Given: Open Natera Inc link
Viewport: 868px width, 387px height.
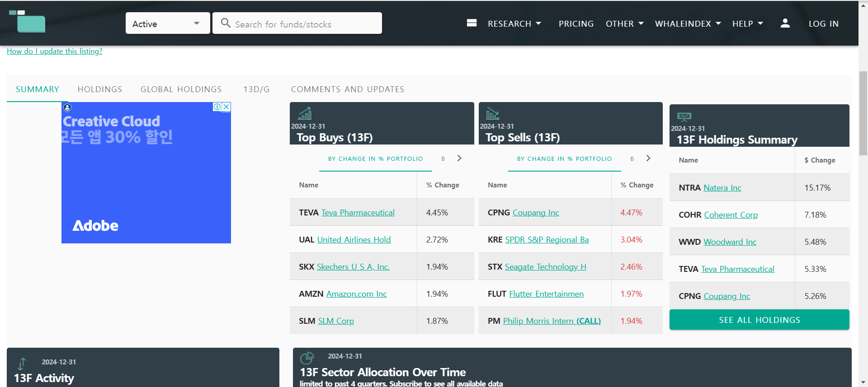Looking at the screenshot, I should pyautogui.click(x=722, y=187).
